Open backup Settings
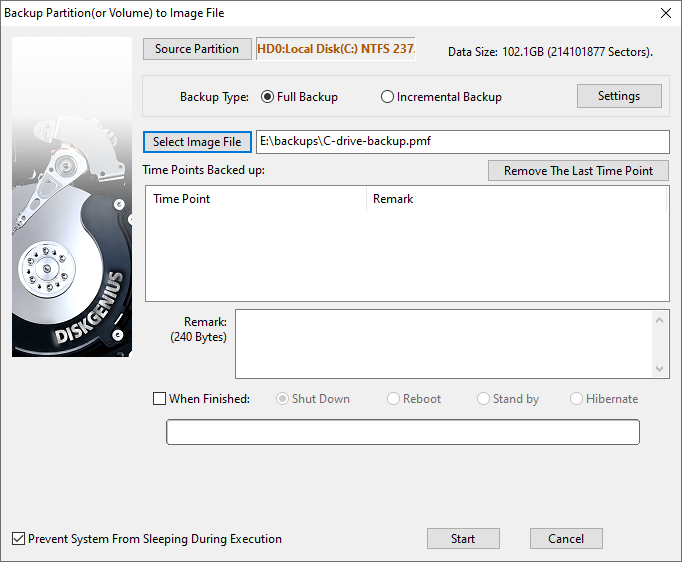This screenshot has height=562, width=682. coord(619,96)
